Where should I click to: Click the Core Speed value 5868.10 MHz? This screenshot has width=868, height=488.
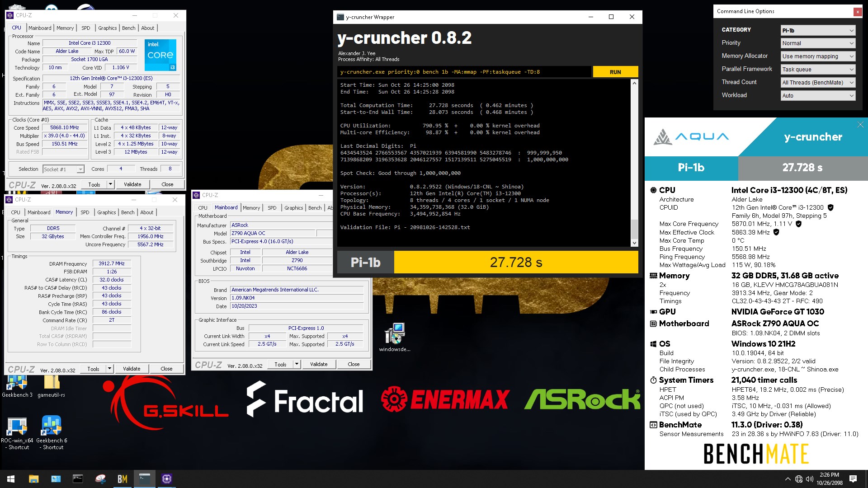coord(65,128)
